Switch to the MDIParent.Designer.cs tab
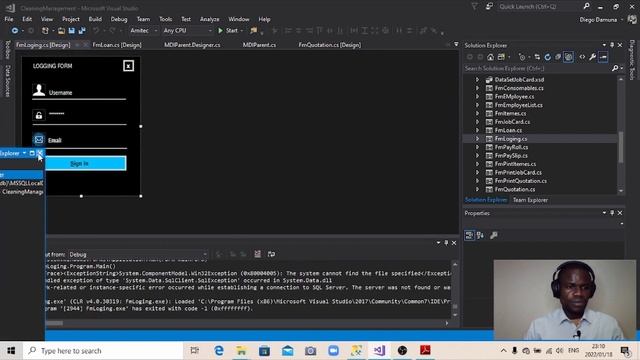The width and height of the screenshot is (640, 360). 192,45
